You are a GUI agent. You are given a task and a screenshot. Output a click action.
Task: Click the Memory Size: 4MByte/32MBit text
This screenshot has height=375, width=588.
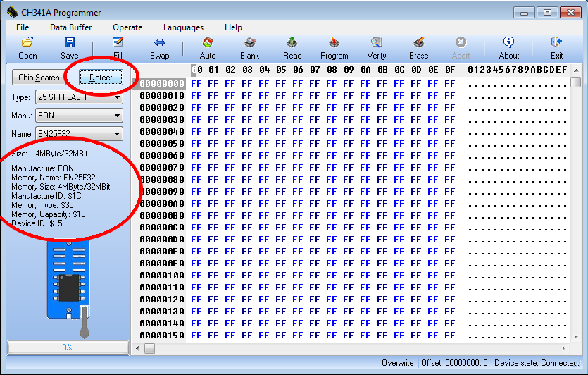[61, 187]
